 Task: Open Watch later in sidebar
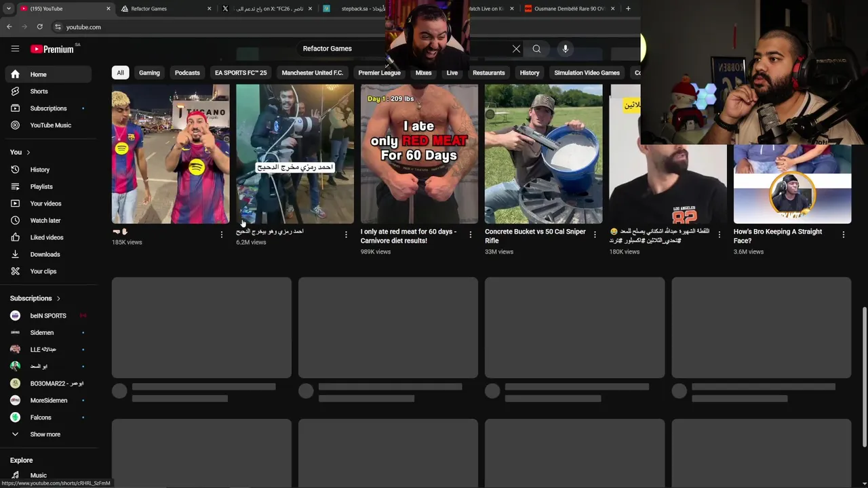(47, 220)
